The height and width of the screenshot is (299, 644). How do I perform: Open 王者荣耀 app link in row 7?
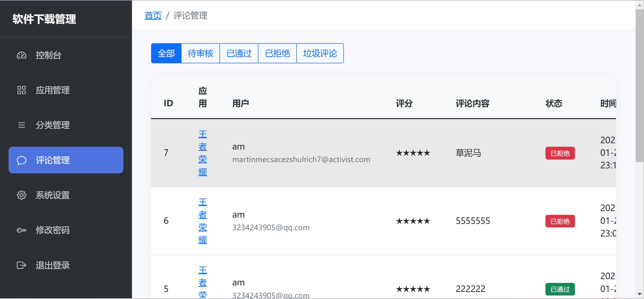pos(203,153)
